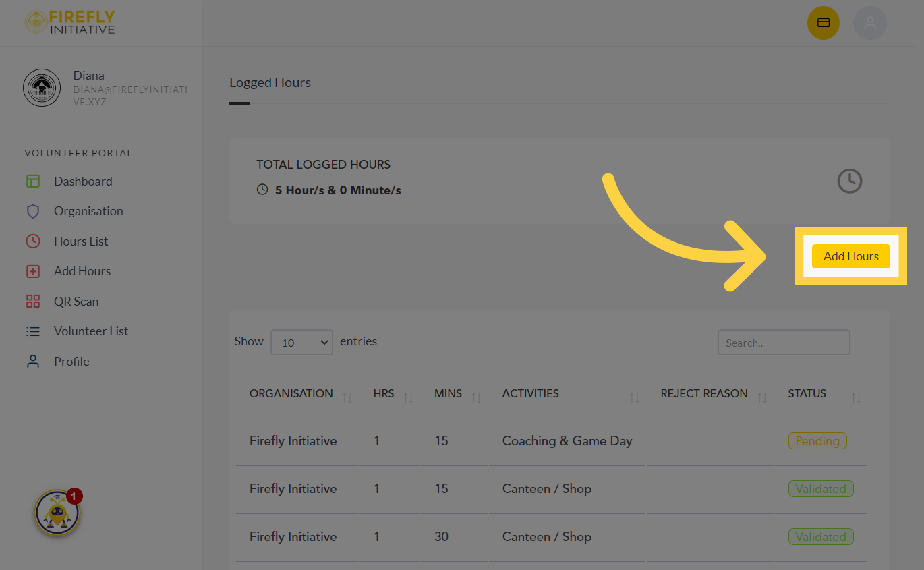The image size is (924, 570).
Task: Click the shield icon next to Organisation
Action: tap(33, 210)
